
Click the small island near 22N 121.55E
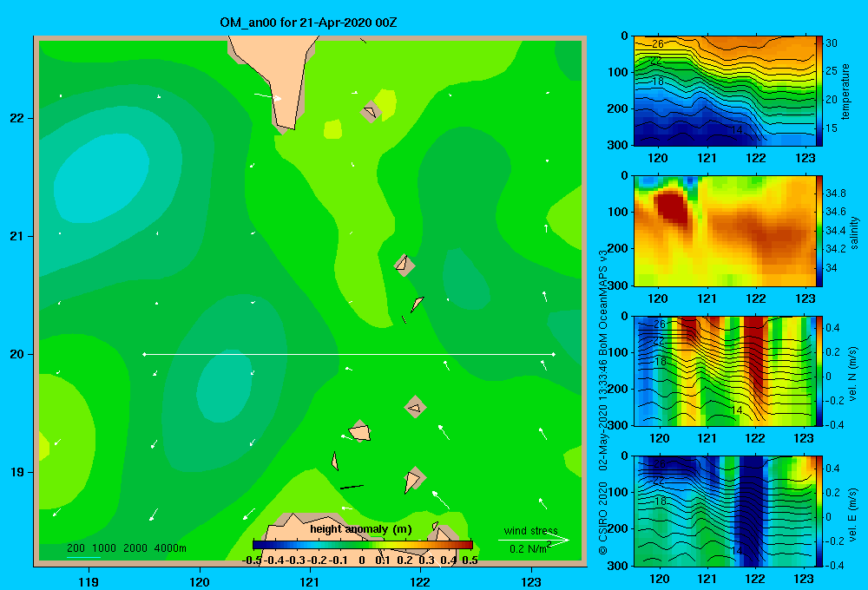point(371,112)
